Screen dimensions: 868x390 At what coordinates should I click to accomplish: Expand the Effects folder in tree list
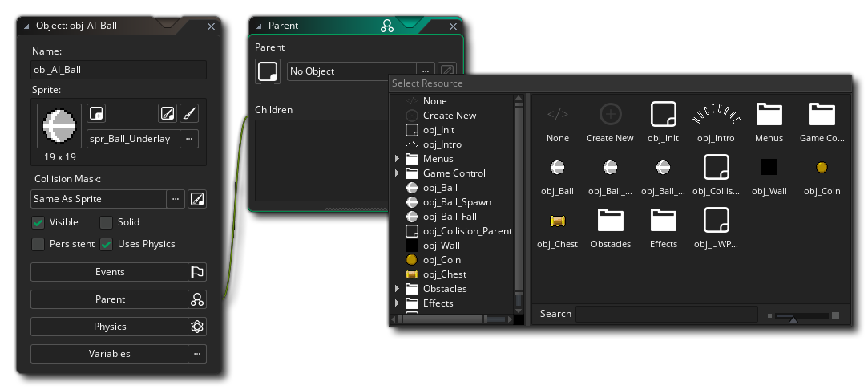tap(397, 303)
